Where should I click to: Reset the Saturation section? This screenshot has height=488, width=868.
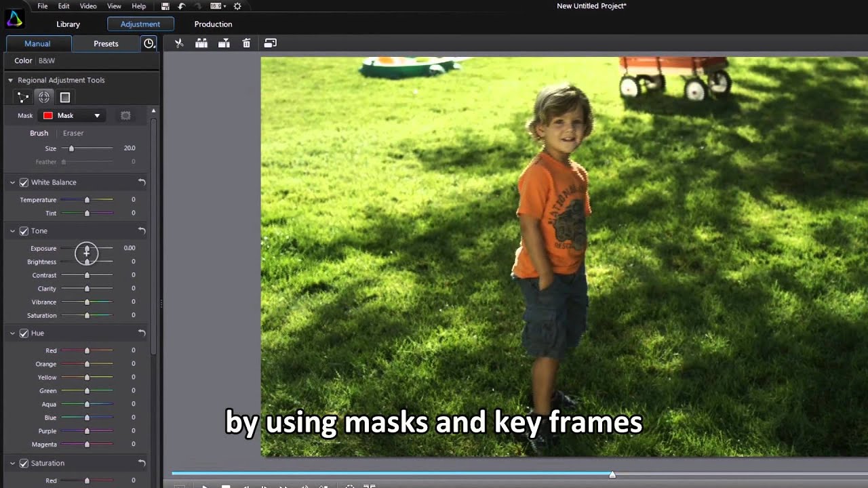point(142,464)
